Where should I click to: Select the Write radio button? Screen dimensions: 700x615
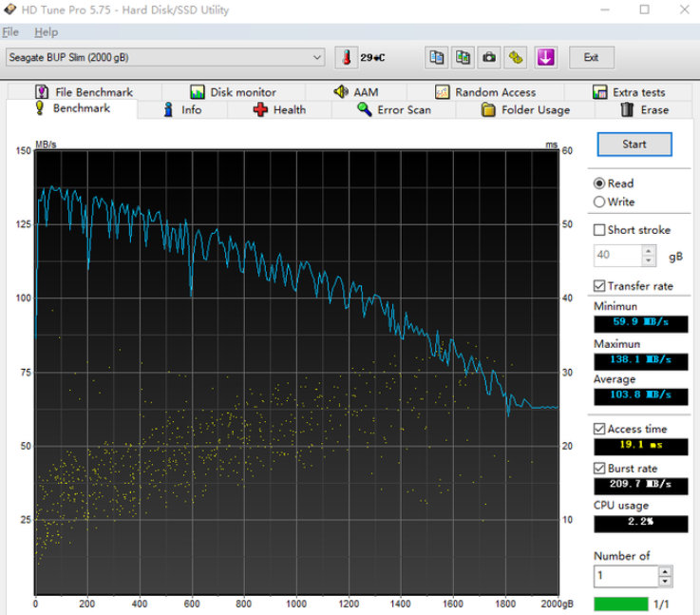pyautogui.click(x=599, y=202)
